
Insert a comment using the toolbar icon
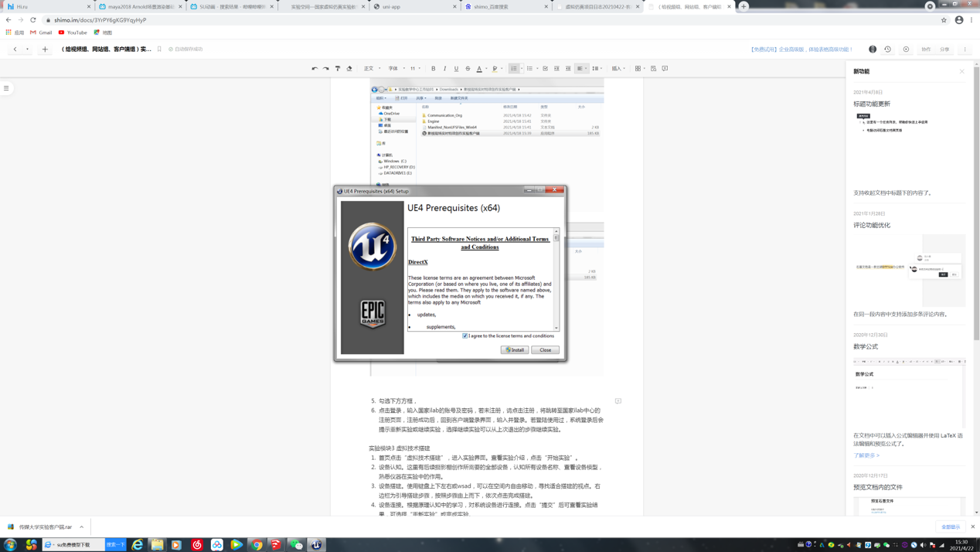[x=665, y=69]
